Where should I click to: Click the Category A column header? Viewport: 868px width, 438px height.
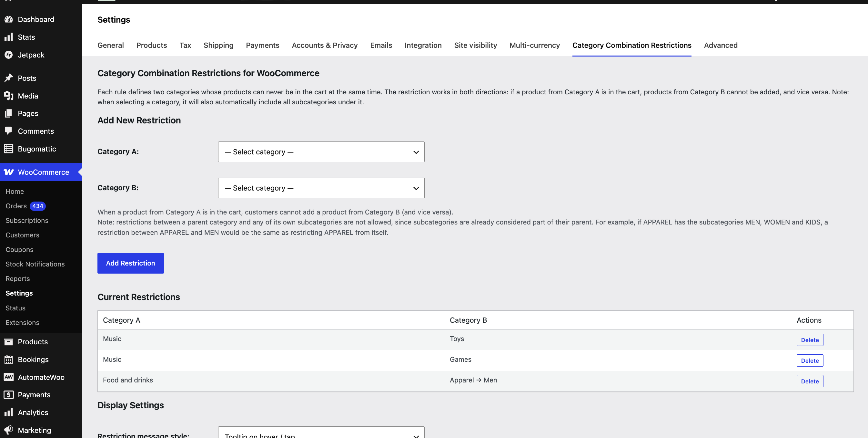coord(122,320)
